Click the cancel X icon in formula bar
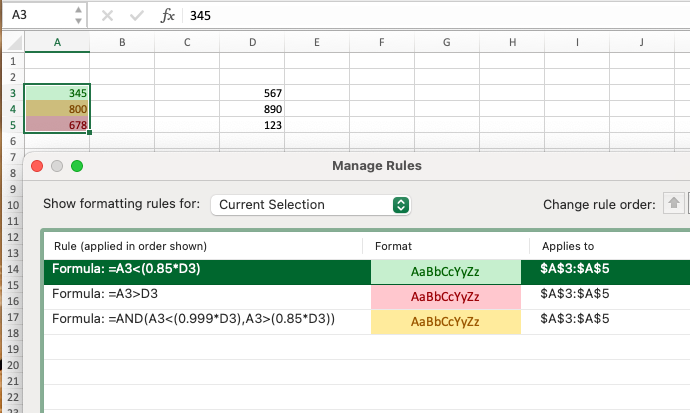 coord(107,16)
